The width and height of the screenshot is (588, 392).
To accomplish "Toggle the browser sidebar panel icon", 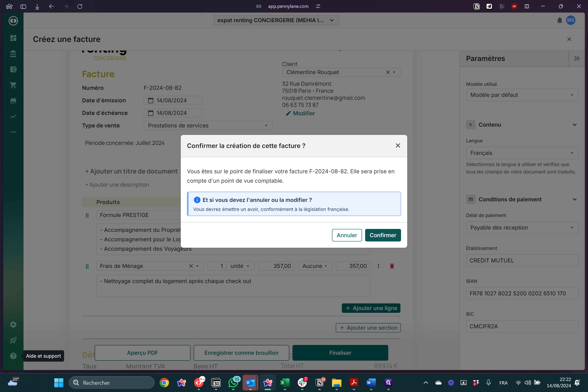I will (x=23, y=6).
